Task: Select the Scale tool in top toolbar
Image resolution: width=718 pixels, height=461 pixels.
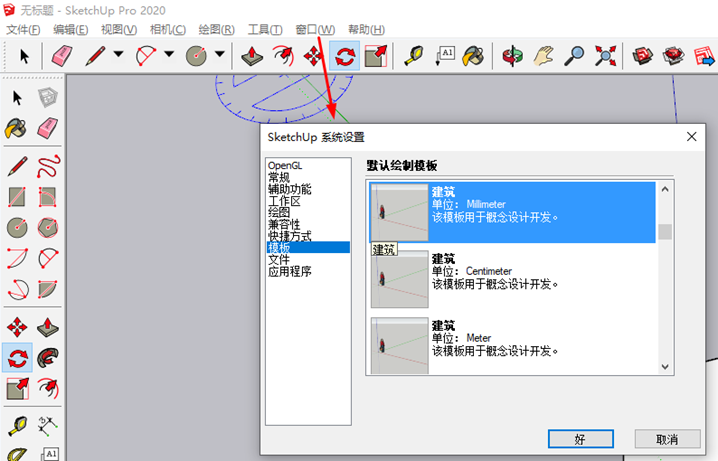Action: 376,56
